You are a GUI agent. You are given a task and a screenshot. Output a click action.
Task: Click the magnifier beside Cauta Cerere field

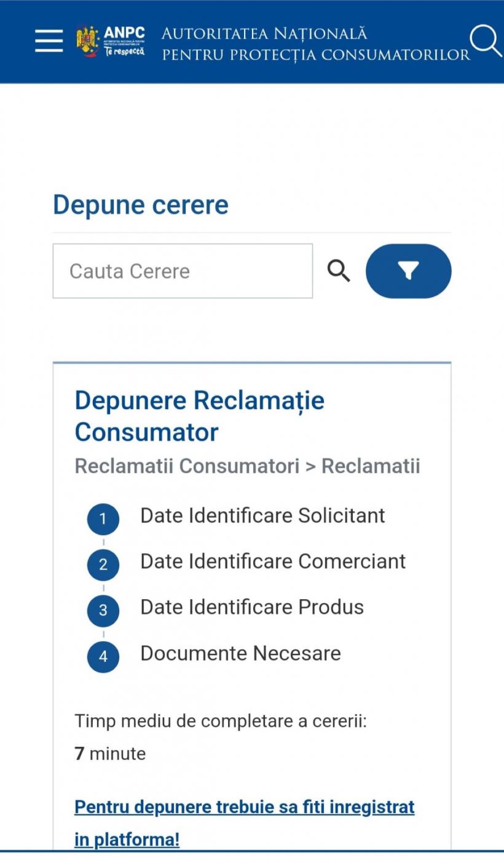338,271
